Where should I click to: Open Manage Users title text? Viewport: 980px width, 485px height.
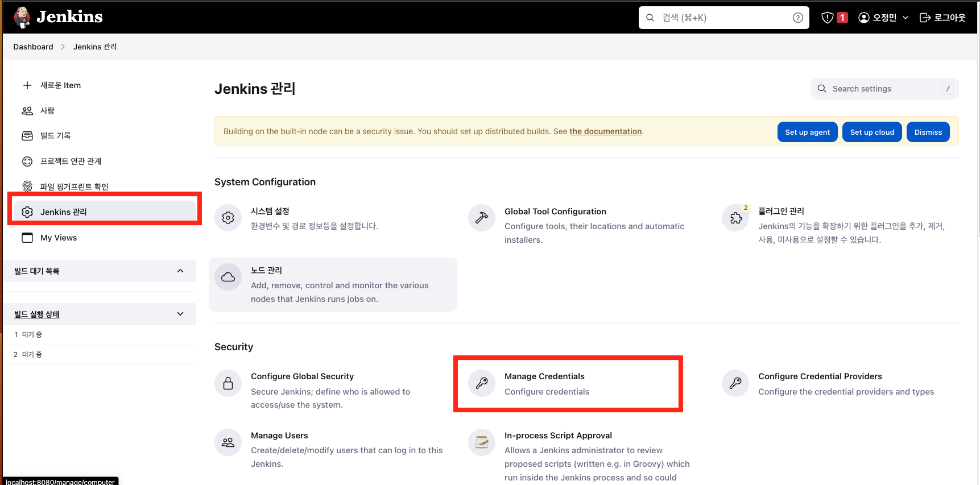pos(279,436)
